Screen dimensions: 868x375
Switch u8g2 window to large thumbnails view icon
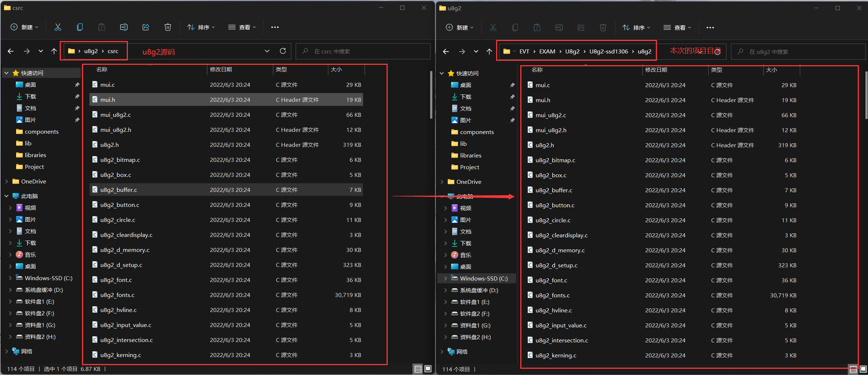[863, 369]
